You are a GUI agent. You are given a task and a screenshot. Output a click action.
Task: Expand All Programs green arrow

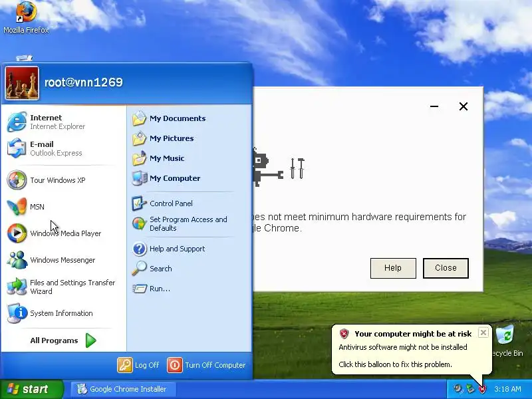pyautogui.click(x=90, y=340)
